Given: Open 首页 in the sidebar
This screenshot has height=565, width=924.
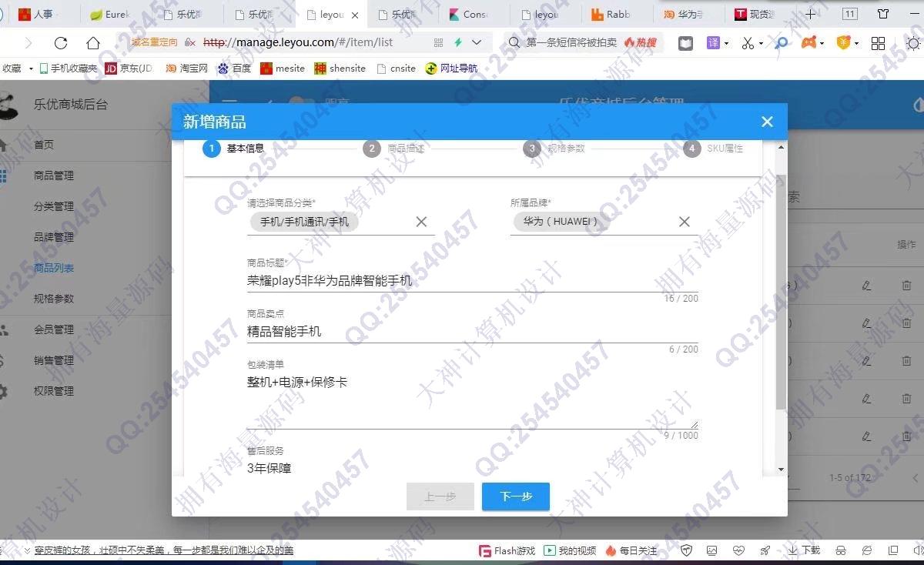Looking at the screenshot, I should tap(44, 145).
